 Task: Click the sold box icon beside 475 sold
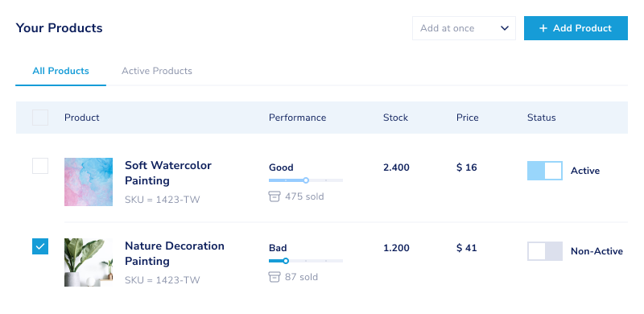point(274,196)
